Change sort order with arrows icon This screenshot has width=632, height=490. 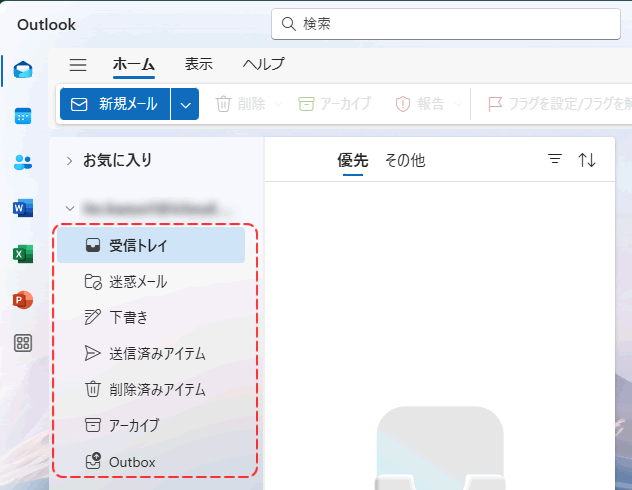587,160
